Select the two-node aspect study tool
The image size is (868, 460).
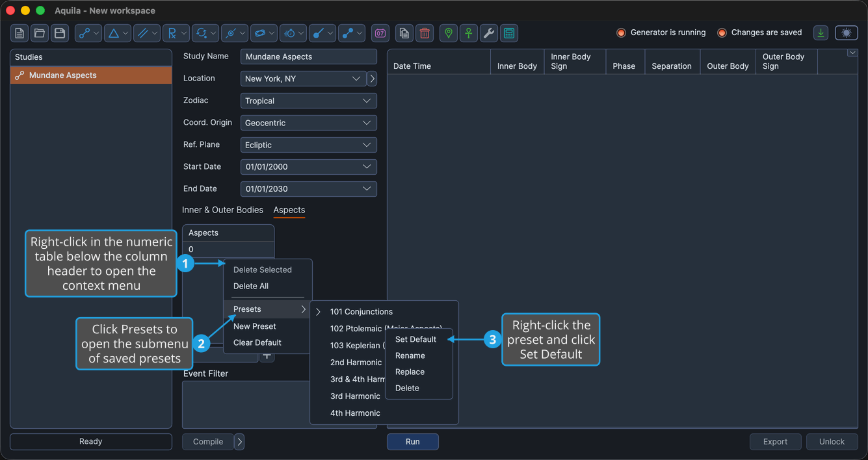[84, 33]
